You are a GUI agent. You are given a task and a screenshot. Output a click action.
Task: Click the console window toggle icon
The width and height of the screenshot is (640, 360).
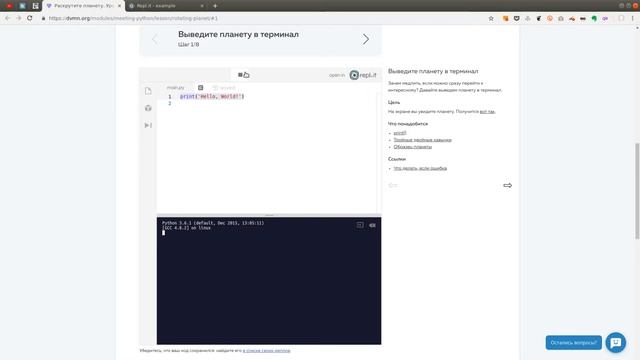coord(360,225)
